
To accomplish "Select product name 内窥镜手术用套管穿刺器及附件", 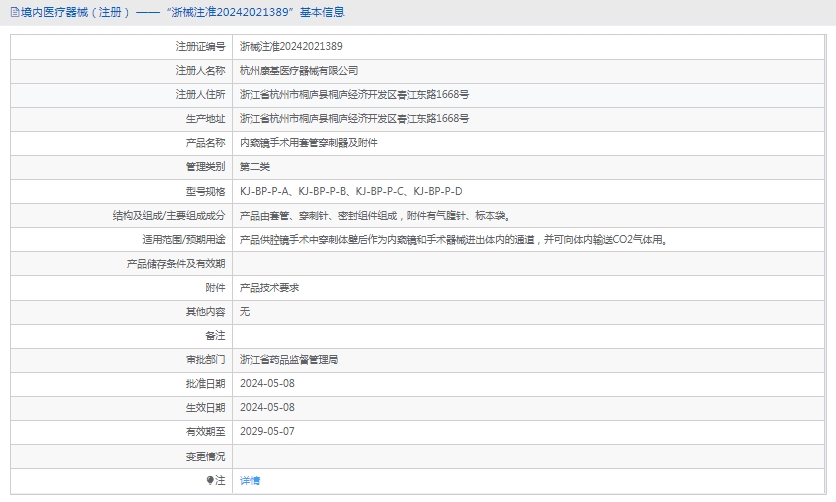I will pyautogui.click(x=308, y=143).
